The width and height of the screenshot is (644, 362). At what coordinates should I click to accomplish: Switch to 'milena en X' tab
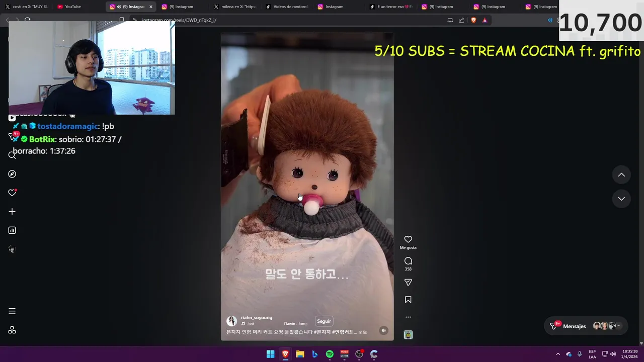[x=235, y=7]
